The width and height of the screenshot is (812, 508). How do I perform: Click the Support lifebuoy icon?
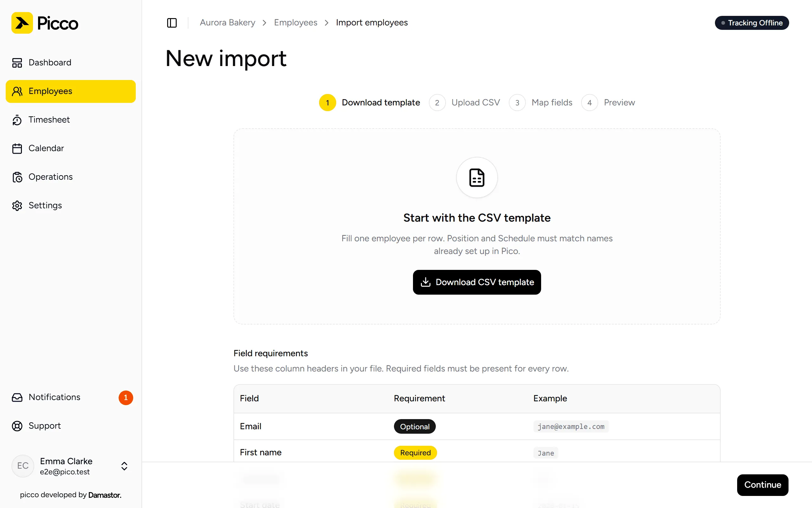(x=17, y=426)
